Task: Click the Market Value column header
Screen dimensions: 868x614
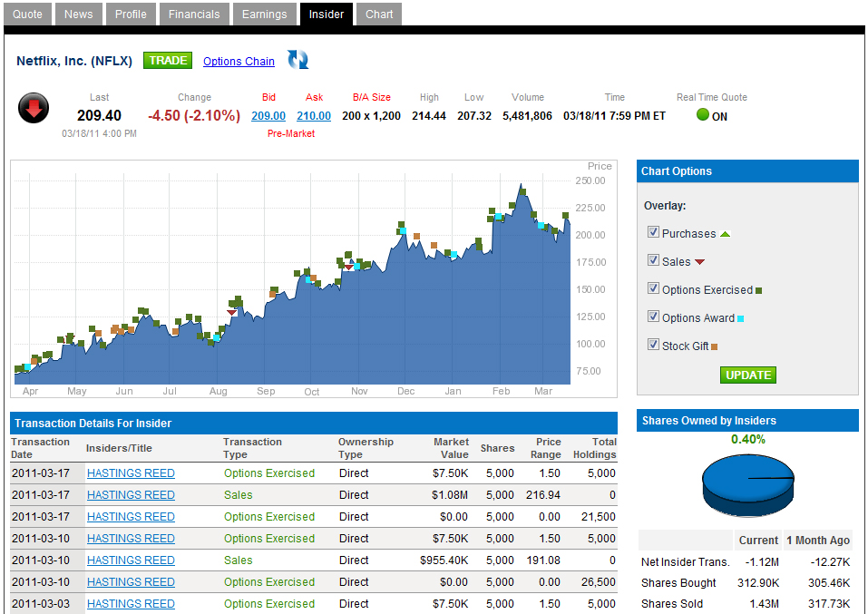Action: pos(451,448)
